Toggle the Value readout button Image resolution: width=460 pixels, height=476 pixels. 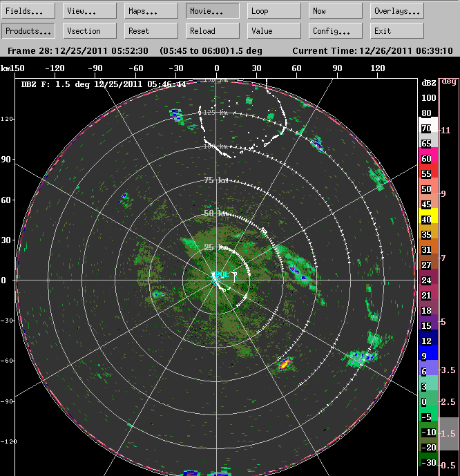[274, 31]
